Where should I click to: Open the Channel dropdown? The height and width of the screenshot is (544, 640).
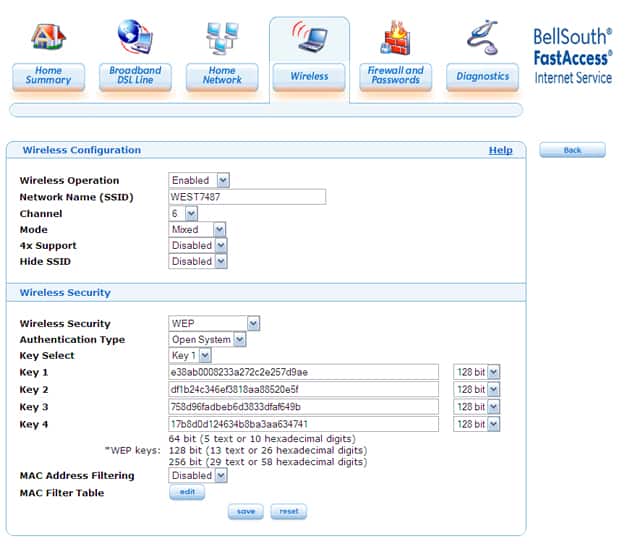[184, 213]
